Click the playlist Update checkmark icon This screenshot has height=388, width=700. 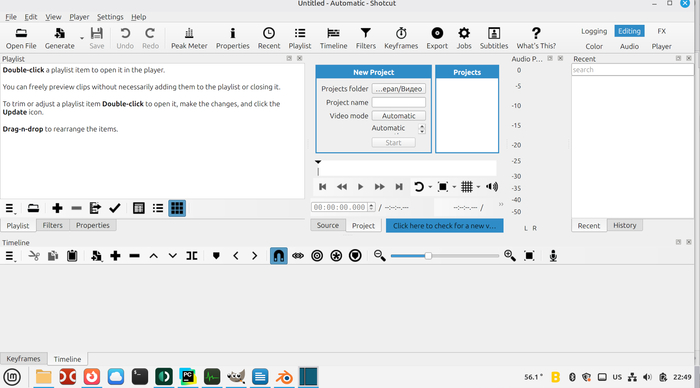[115, 208]
